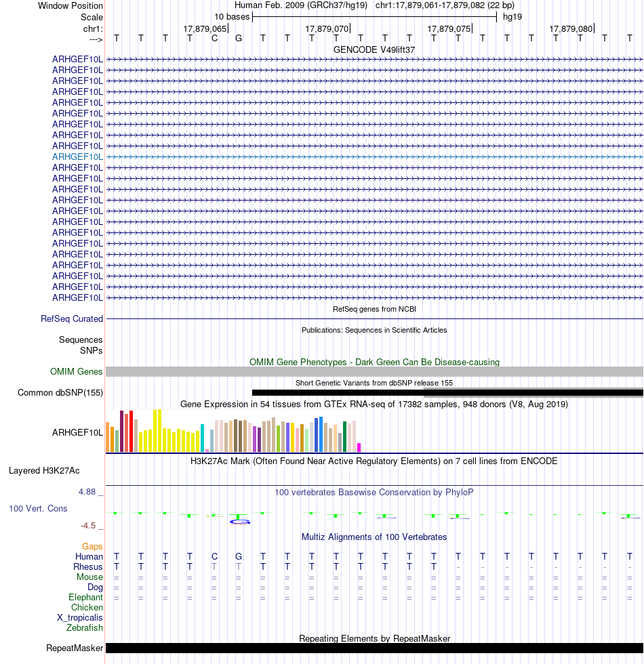This screenshot has width=644, height=664.
Task: Open 'Publications: Sequences in Scientific Articles' title
Action: [x=374, y=330]
